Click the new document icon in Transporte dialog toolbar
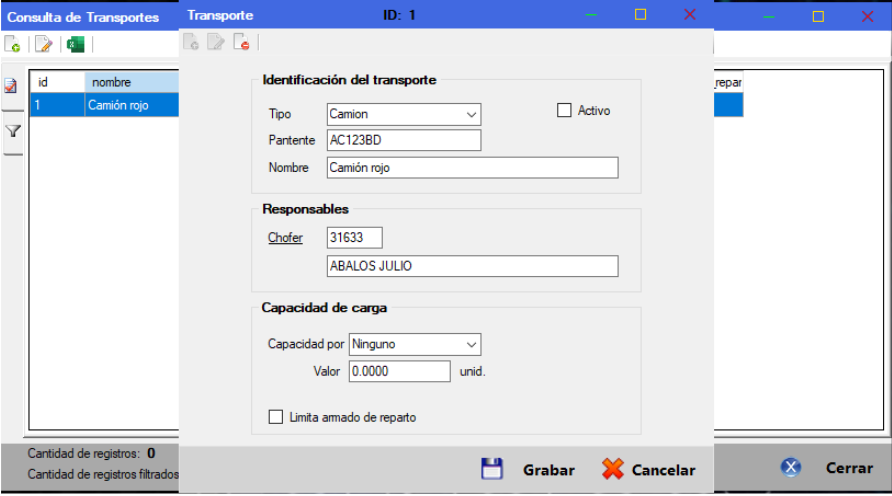Image resolution: width=892 pixels, height=496 pixels. tap(191, 42)
